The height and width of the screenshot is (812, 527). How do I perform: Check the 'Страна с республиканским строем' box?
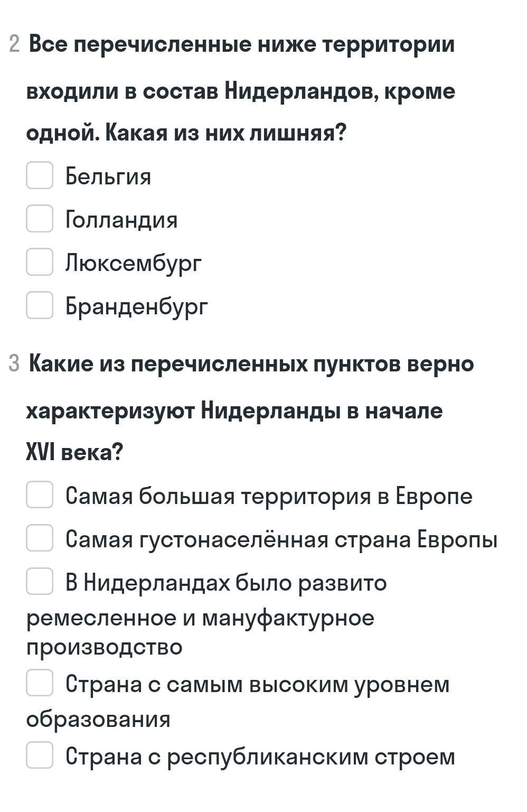[x=40, y=755]
